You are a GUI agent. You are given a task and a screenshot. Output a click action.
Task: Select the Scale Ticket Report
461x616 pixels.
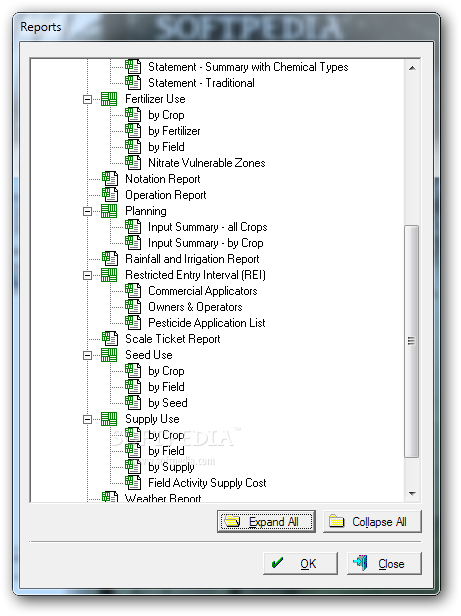coord(173,339)
